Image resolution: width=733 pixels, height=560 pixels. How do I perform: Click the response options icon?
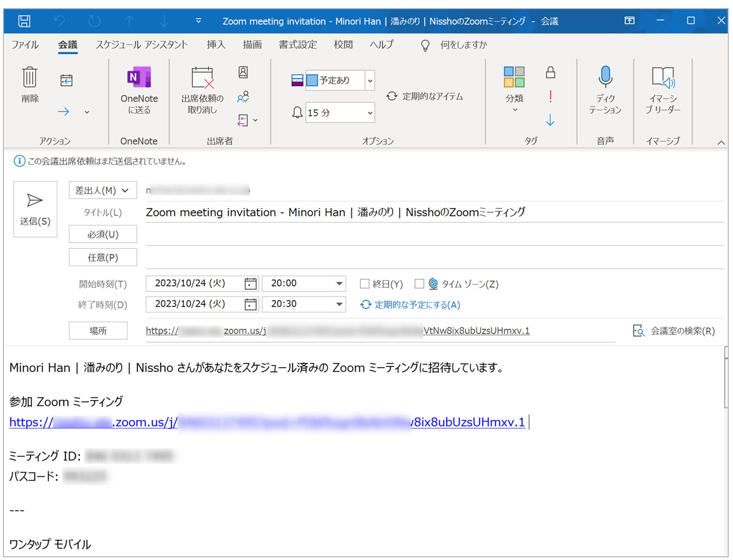tap(243, 120)
